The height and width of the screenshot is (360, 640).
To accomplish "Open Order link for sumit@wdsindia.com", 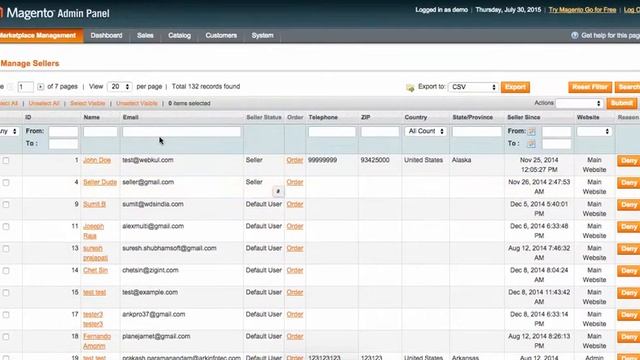I will pyautogui.click(x=295, y=204).
